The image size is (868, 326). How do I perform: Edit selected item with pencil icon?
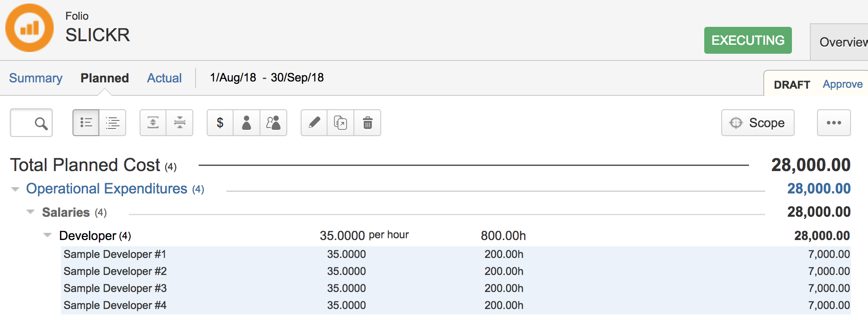click(x=314, y=123)
